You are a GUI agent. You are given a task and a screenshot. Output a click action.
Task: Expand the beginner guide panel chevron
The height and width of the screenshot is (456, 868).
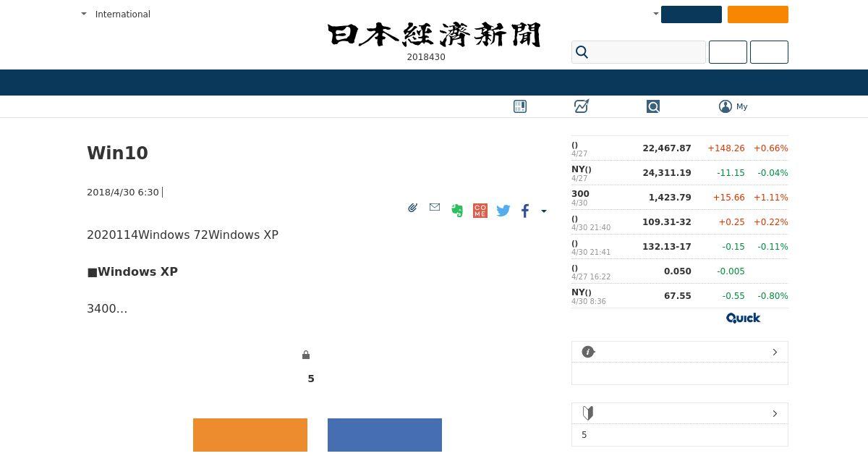click(775, 413)
